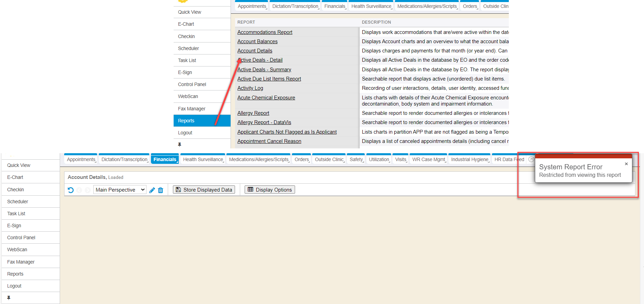644x304 pixels.
Task: Open the Account Balances report link
Action: (257, 41)
